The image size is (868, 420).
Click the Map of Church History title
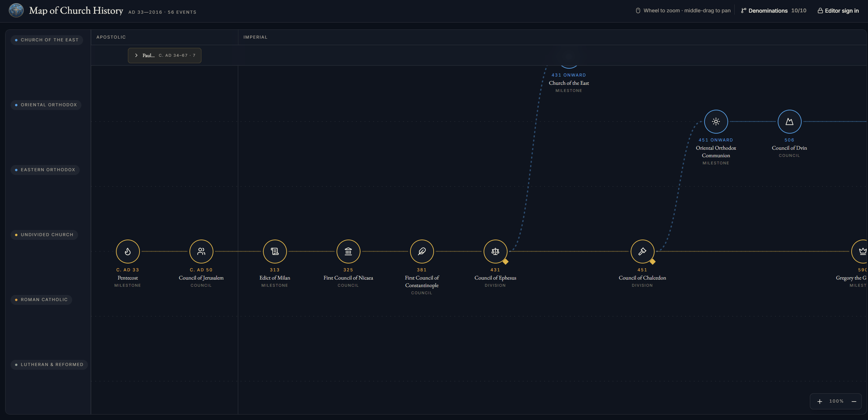(76, 11)
